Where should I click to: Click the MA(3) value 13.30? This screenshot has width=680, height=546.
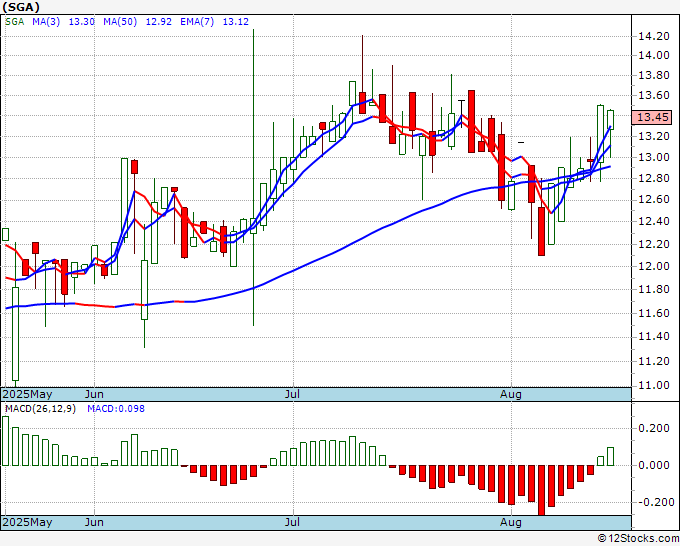pyautogui.click(x=82, y=22)
